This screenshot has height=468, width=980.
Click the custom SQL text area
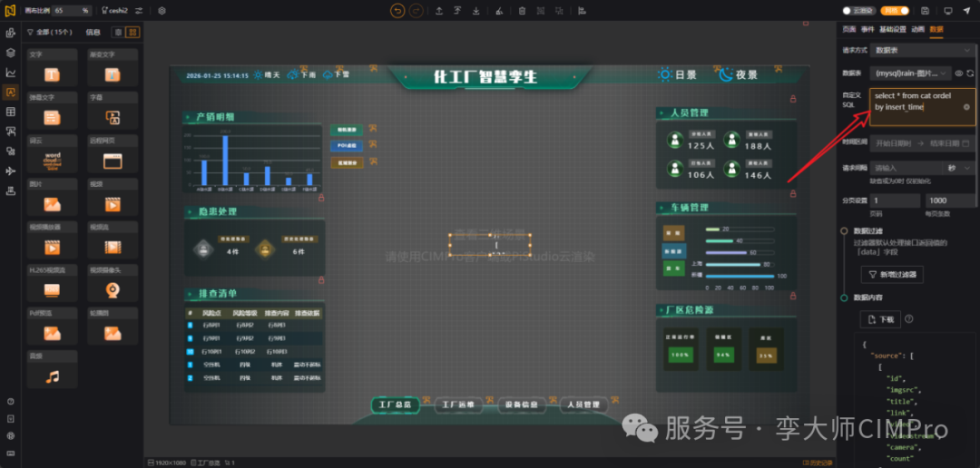(922, 107)
